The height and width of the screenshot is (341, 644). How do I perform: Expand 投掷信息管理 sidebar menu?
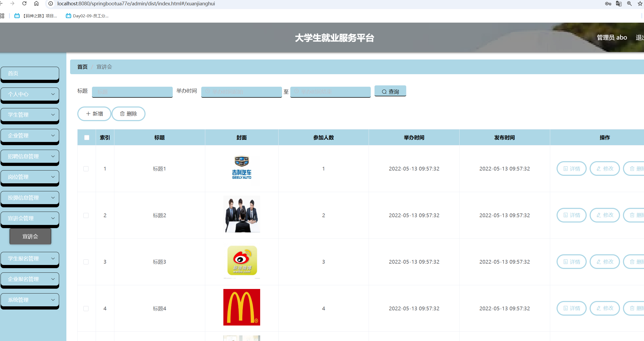(30, 198)
